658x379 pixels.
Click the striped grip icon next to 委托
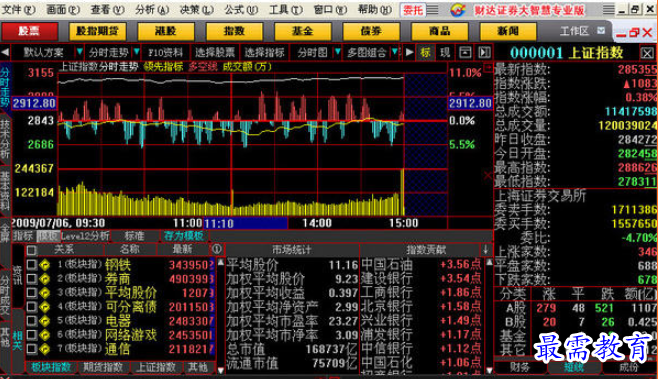pyautogui.click(x=433, y=9)
